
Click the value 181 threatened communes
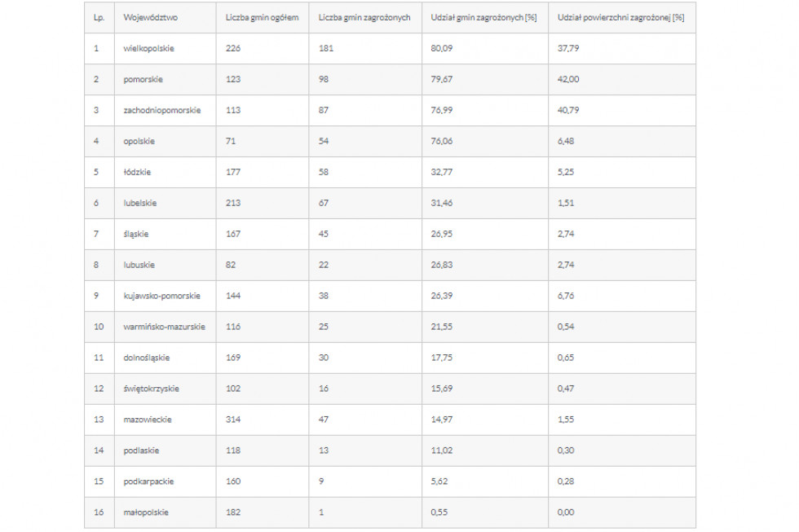(x=325, y=48)
